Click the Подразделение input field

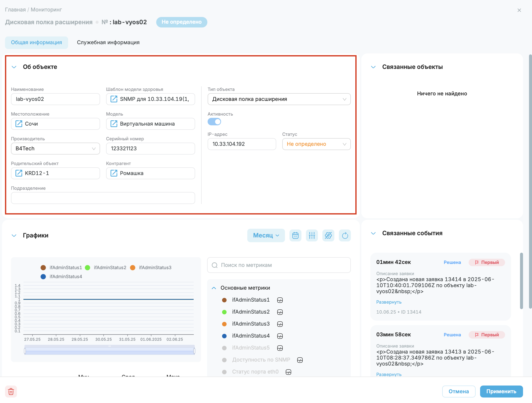(103, 198)
